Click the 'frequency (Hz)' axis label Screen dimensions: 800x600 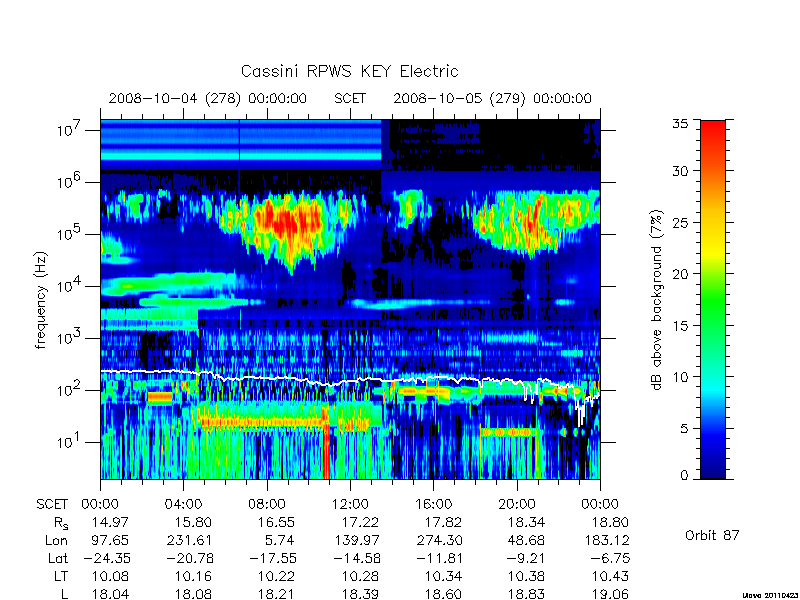[41, 300]
